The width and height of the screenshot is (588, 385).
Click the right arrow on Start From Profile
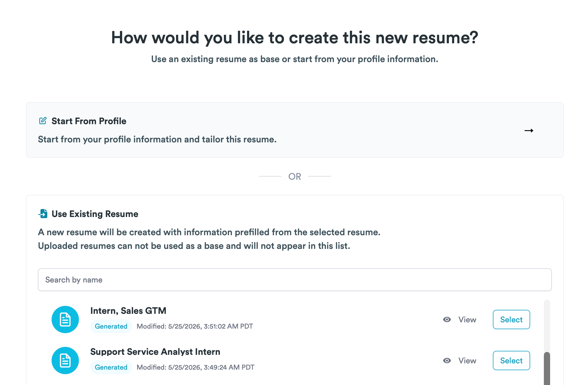click(529, 130)
